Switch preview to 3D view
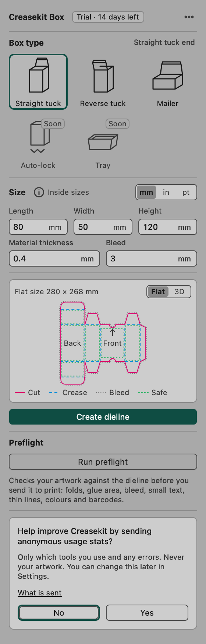 click(180, 292)
